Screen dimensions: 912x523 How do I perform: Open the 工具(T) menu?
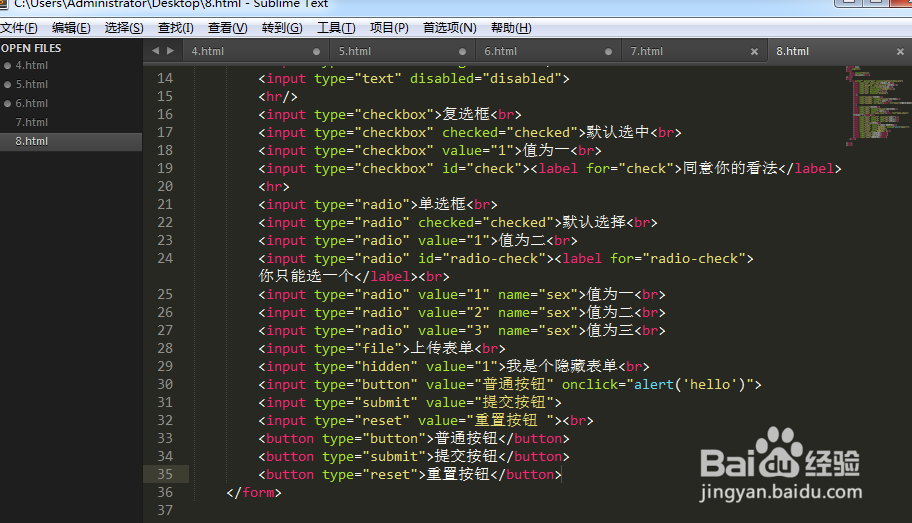click(x=336, y=27)
